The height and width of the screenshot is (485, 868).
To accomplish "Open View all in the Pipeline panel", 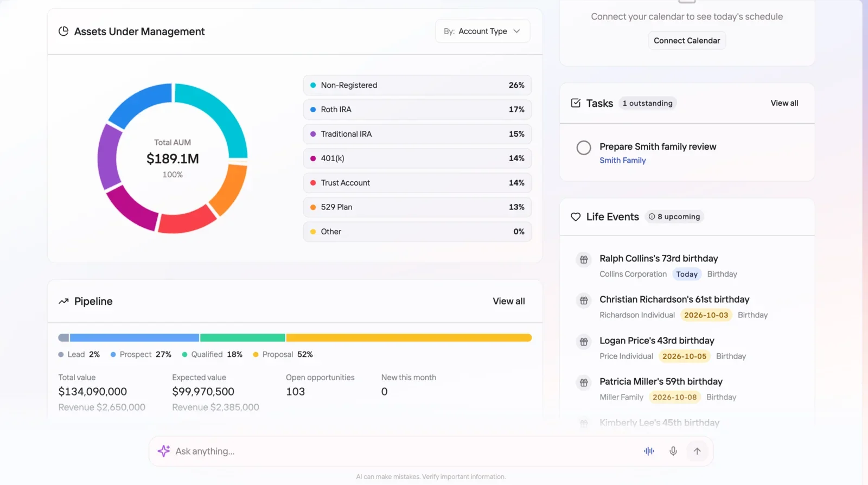I will click(509, 301).
